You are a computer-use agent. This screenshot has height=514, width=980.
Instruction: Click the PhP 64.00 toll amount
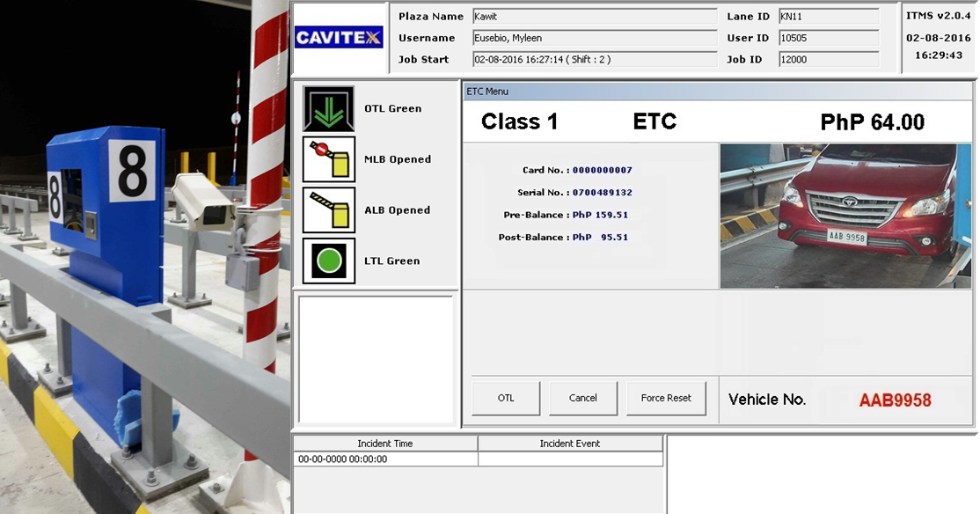point(872,122)
